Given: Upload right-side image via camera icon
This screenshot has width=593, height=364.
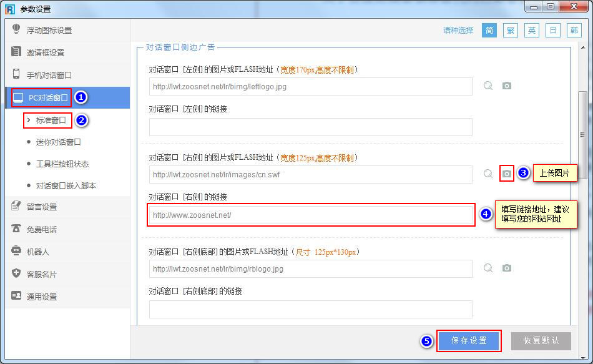Looking at the screenshot, I should [x=507, y=174].
